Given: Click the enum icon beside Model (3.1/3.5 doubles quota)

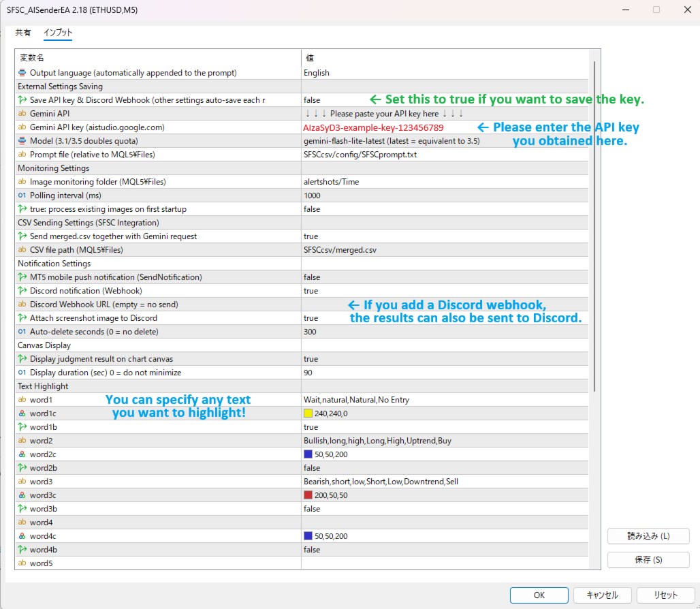Looking at the screenshot, I should click(x=22, y=140).
